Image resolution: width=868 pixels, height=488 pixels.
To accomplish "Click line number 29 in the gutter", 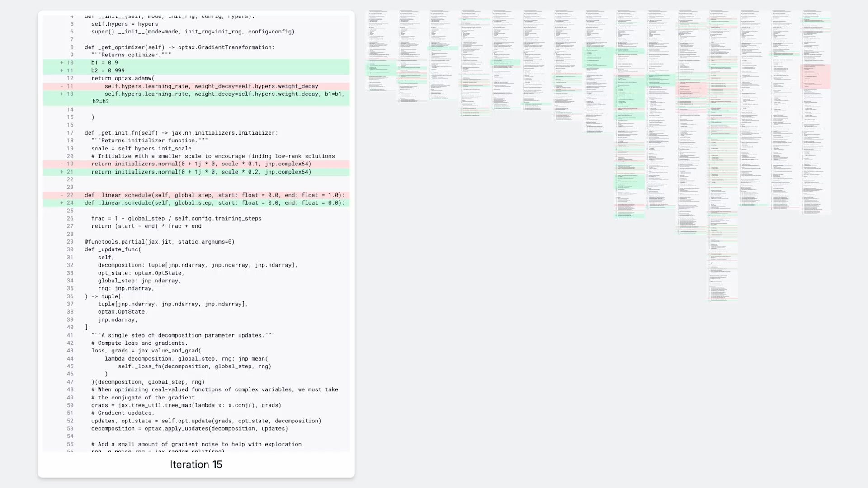I will (70, 242).
